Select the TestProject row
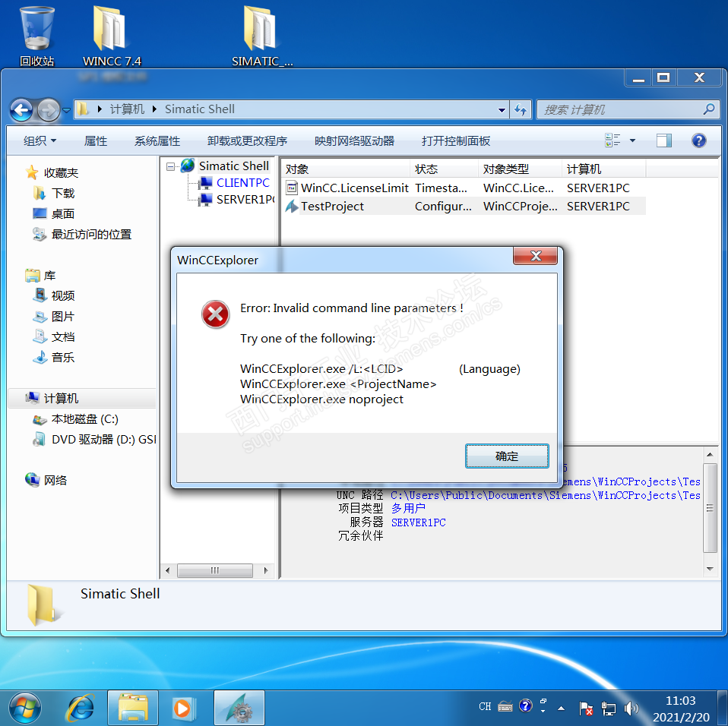Viewport: 728px width, 726px height. point(464,207)
